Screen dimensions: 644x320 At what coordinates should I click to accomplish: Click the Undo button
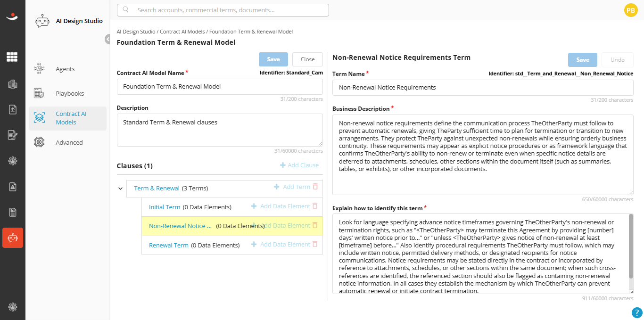point(618,60)
